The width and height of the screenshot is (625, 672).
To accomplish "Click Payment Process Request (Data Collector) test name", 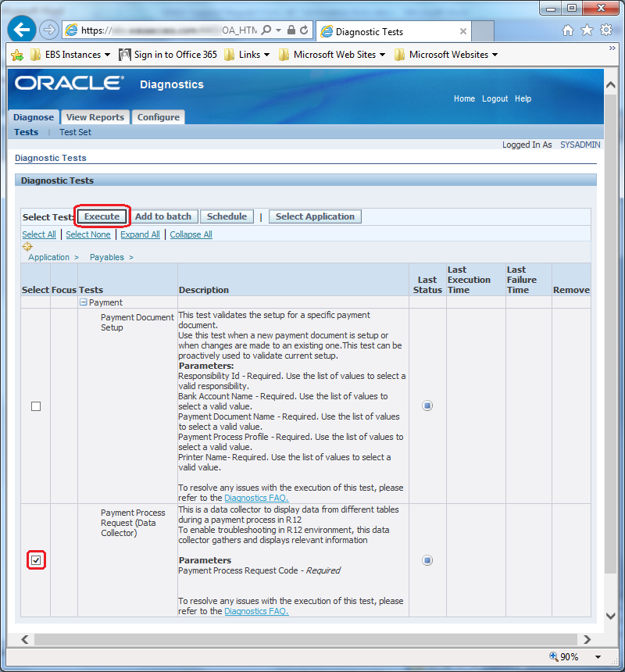I will click(x=133, y=523).
